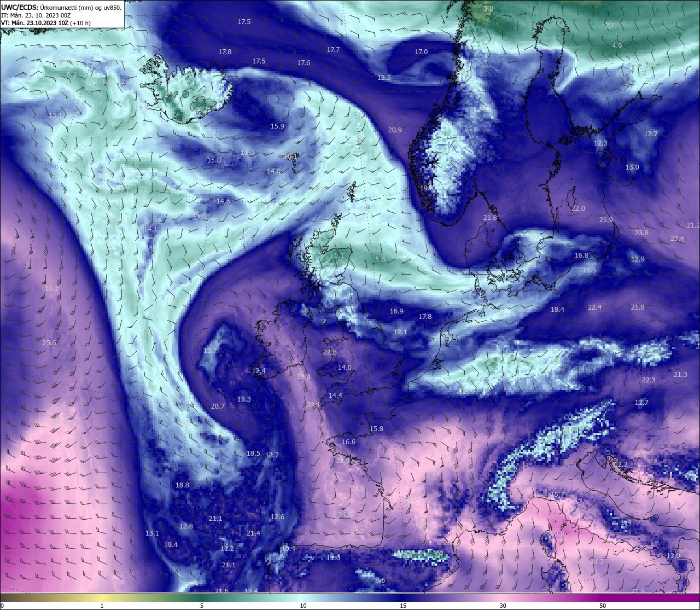Click the map value 3.0
This screenshot has width=700, height=610.
point(488,9)
